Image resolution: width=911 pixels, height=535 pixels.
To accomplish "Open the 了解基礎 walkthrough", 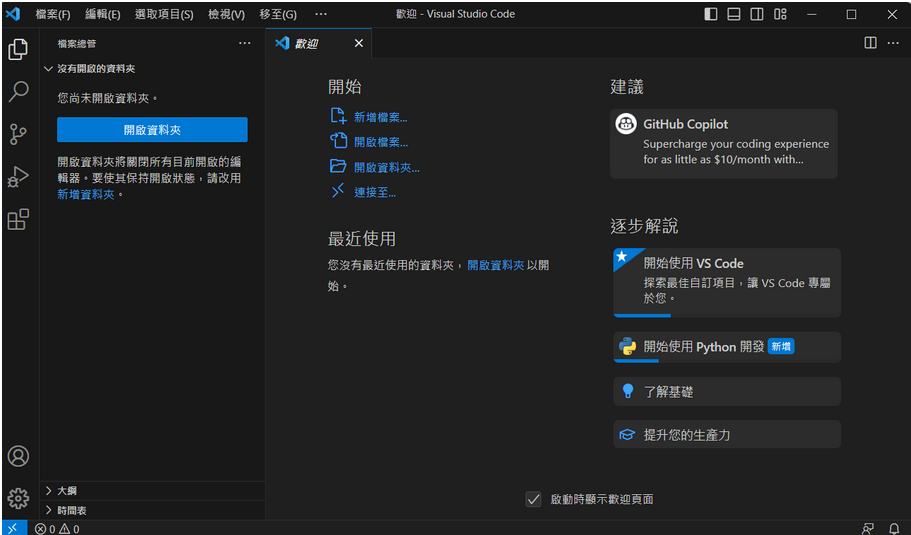I will click(727, 392).
